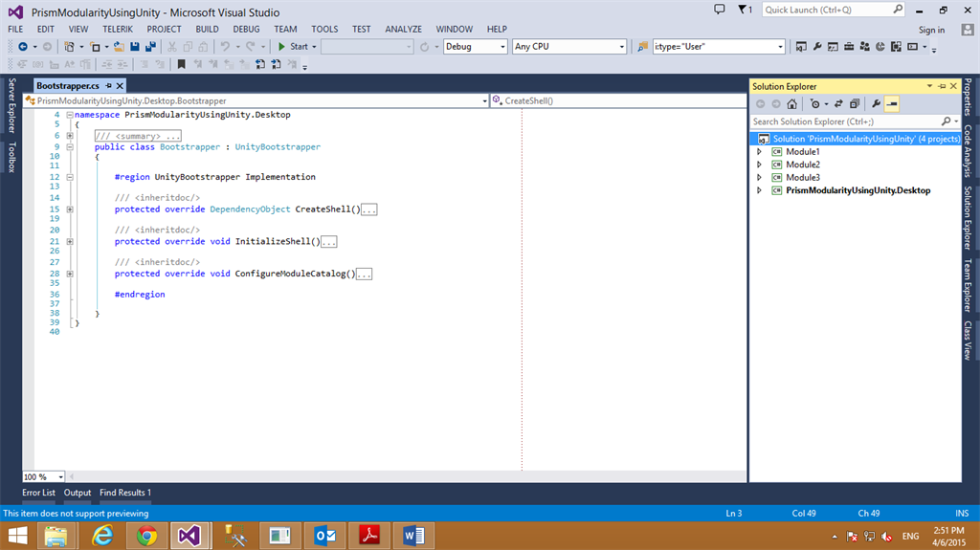Viewport: 980px width, 550px height.
Task: Open the feedback speech bubble icon
Action: [x=720, y=10]
